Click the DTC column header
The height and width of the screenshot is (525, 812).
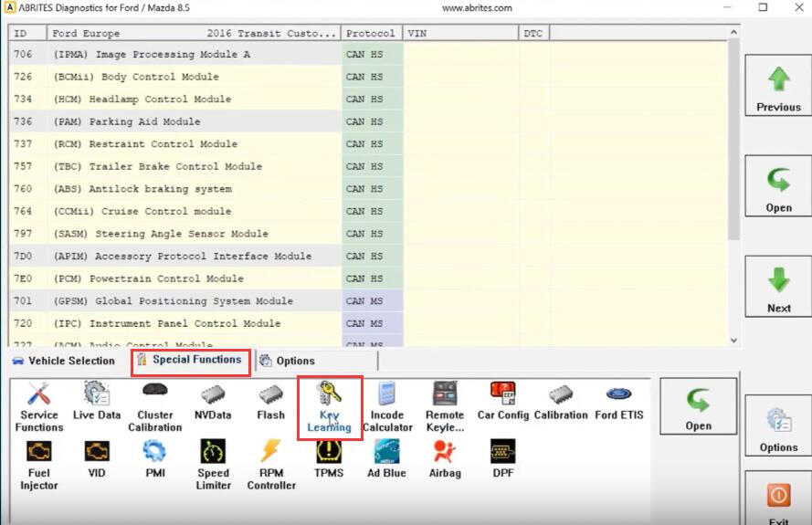pyautogui.click(x=533, y=33)
